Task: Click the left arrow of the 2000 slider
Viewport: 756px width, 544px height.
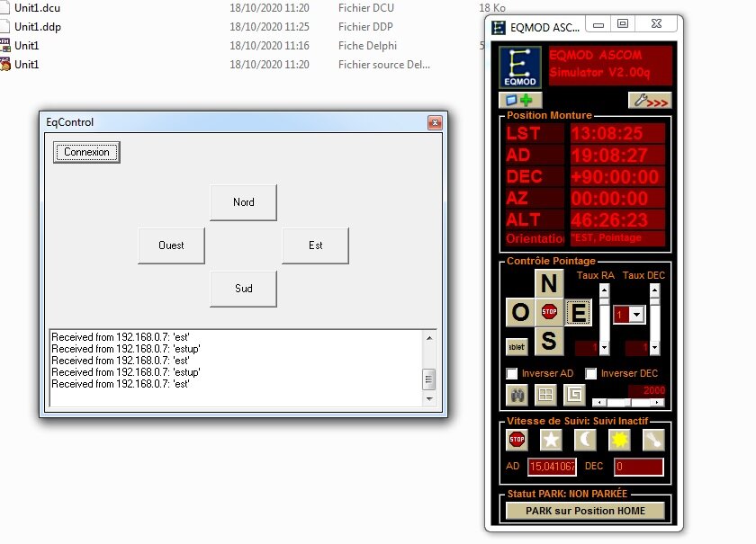Action: tap(598, 402)
